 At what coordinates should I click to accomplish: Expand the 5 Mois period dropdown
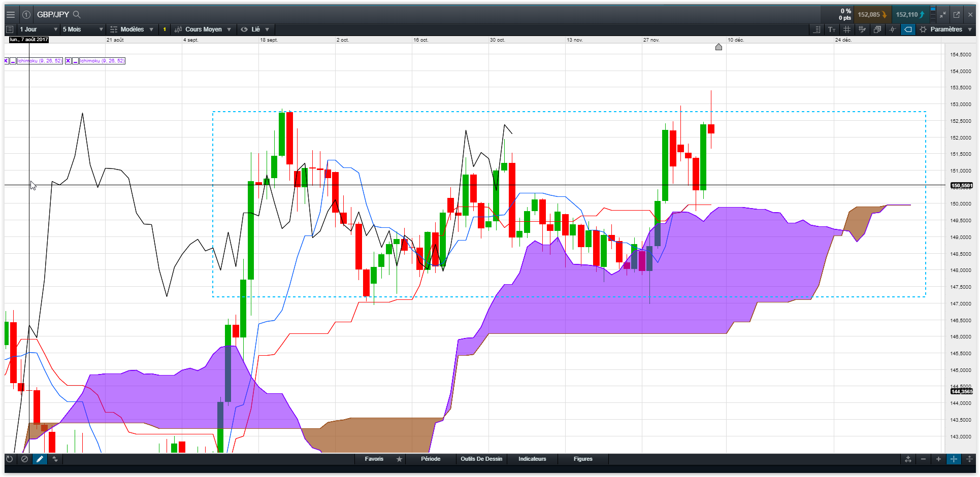(83, 29)
